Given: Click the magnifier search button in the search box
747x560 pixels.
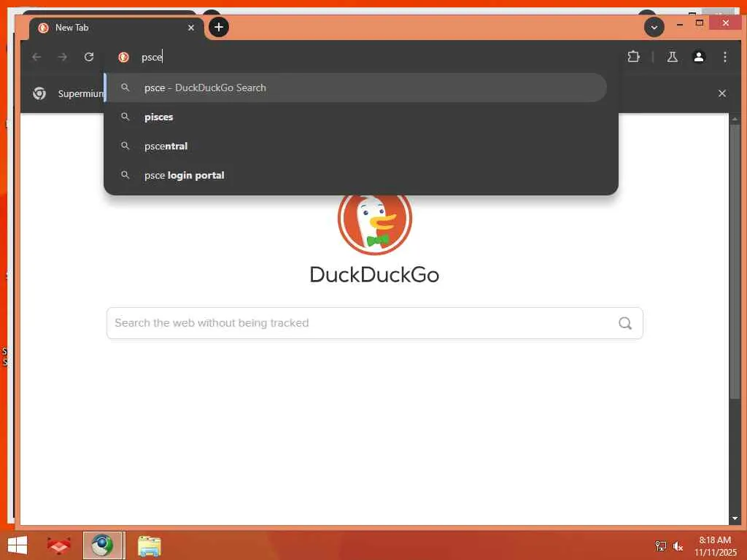Looking at the screenshot, I should coord(625,323).
